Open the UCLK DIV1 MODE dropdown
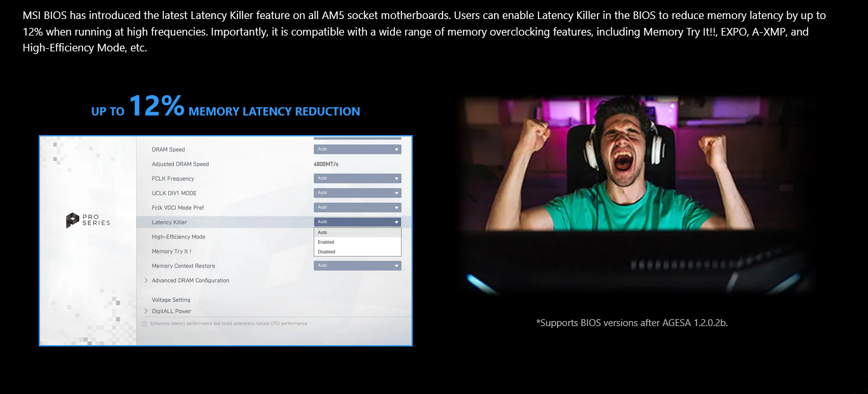Screen dimensions: 868x394 [357, 193]
